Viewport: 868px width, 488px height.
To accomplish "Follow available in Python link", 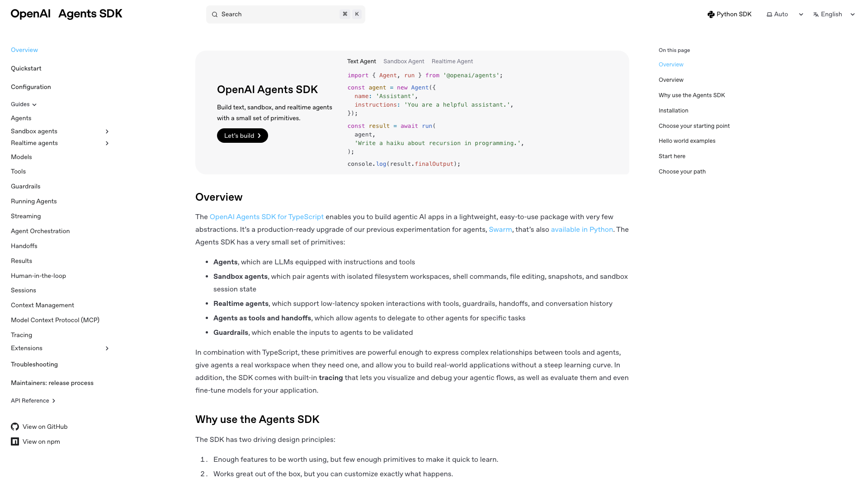I will (x=582, y=230).
